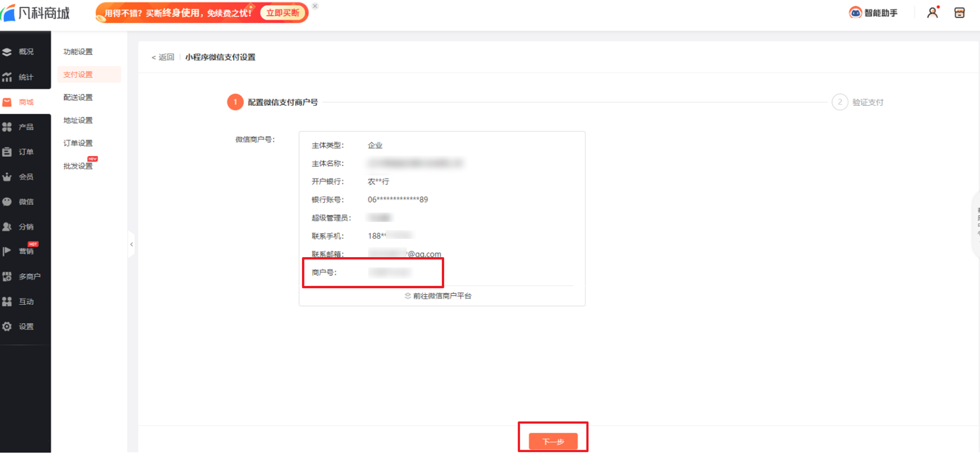Viewport: 980px width, 455px height.
Task: Close the promotional banner
Action: (315, 6)
